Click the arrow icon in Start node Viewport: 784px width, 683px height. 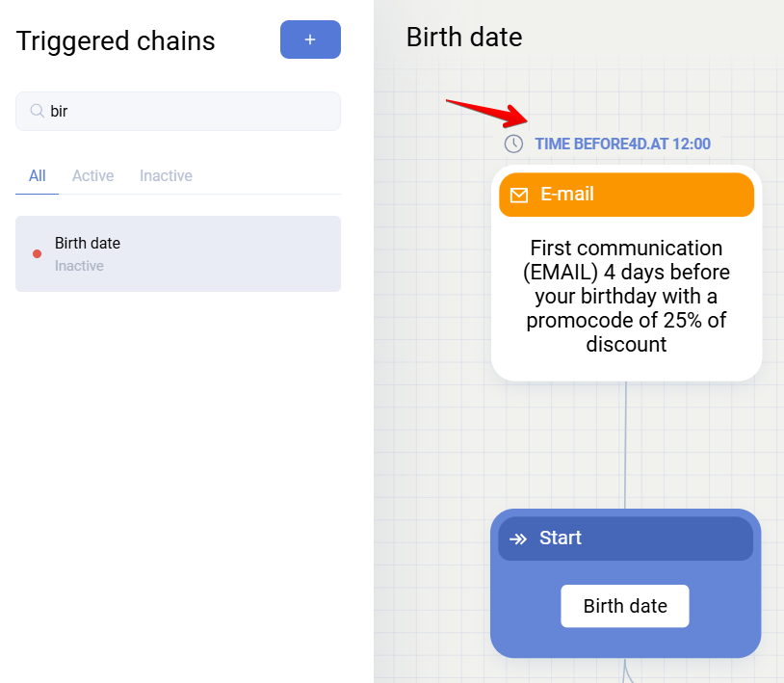tap(518, 539)
